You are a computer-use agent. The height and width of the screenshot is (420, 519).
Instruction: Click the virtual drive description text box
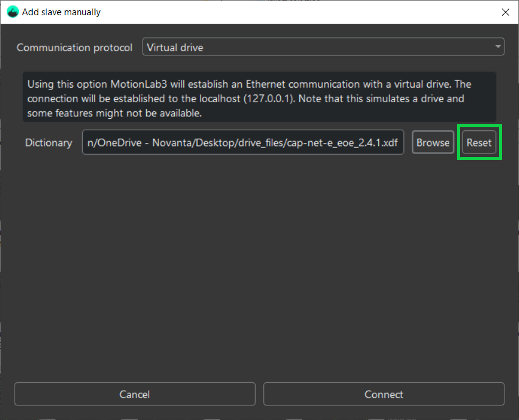pos(259,98)
